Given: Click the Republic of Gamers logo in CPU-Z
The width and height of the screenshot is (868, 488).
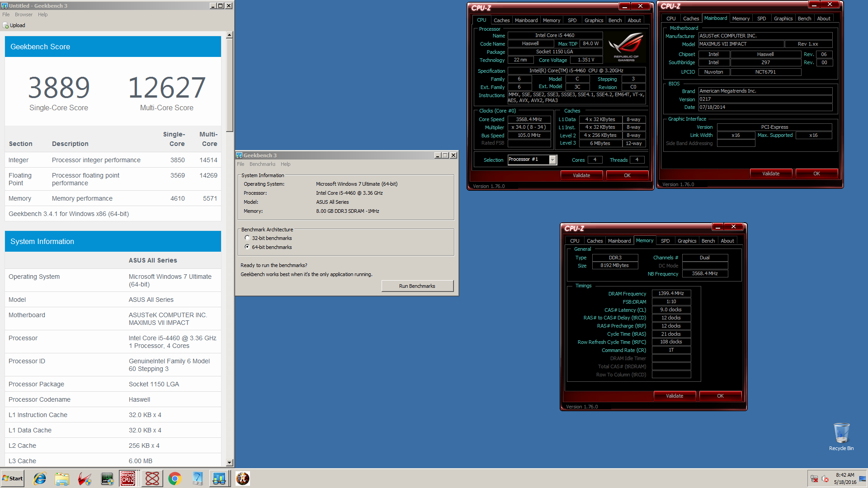Looking at the screenshot, I should click(626, 47).
